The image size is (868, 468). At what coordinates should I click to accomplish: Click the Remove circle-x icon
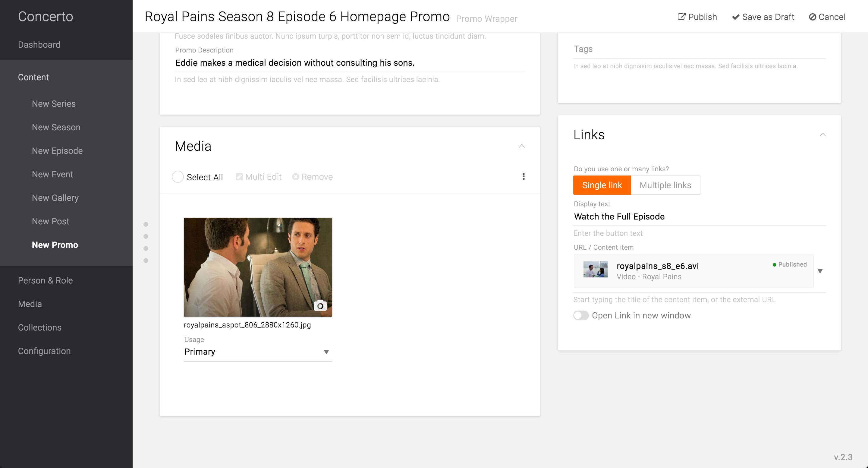tap(295, 177)
